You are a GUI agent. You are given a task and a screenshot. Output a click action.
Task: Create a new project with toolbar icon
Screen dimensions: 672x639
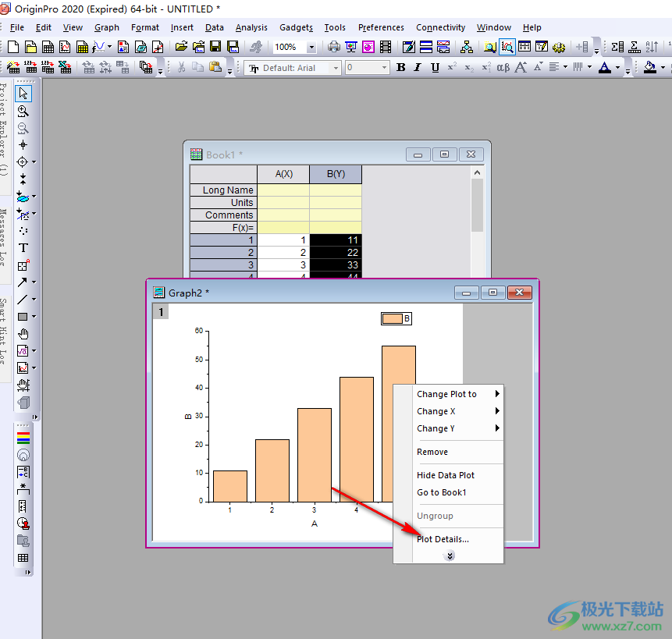[x=13, y=47]
